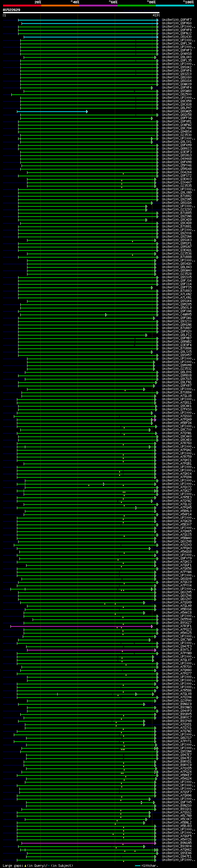Image resolution: width=197 pixels, height=868 pixels.
Task: Select the UniRef100_Q5PY46 hit
Action: tap(177, 165)
